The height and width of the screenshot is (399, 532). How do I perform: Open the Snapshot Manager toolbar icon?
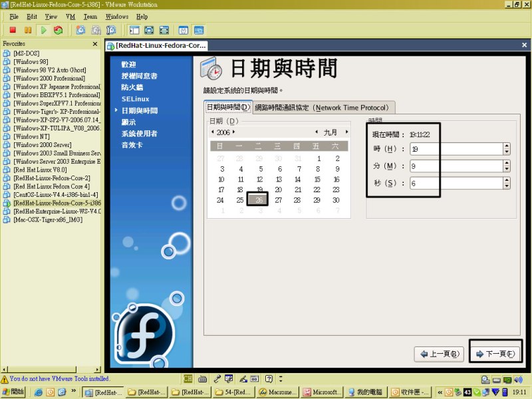pos(111,30)
